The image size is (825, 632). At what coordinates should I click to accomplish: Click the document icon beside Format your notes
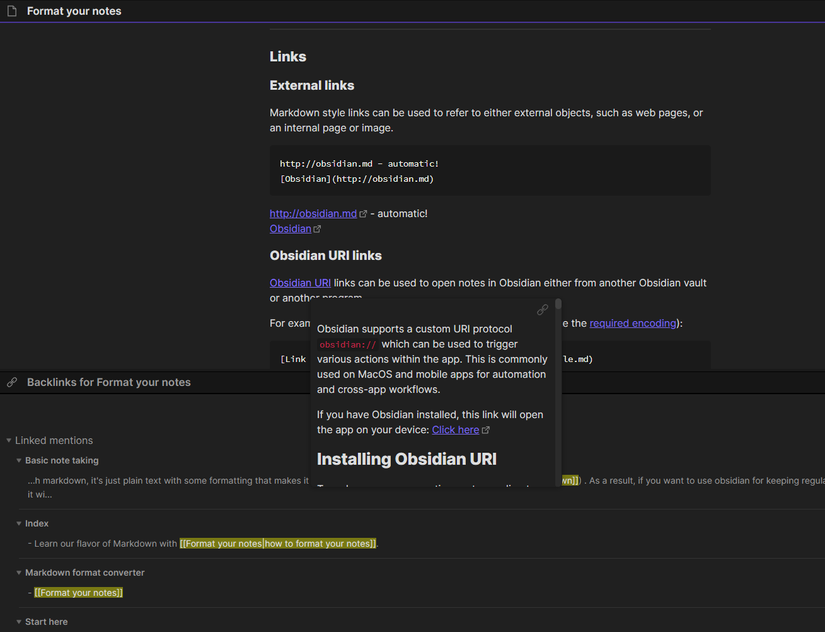pos(12,11)
